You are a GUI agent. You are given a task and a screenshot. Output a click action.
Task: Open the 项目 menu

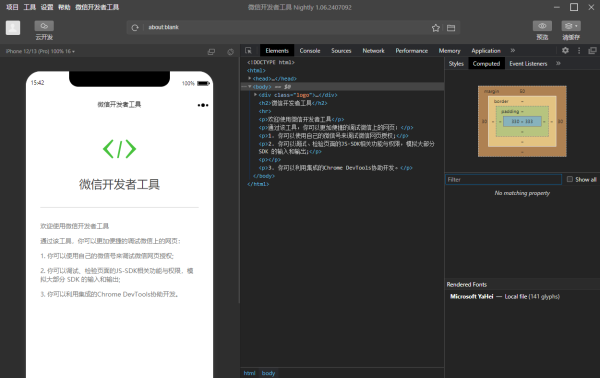[12, 7]
